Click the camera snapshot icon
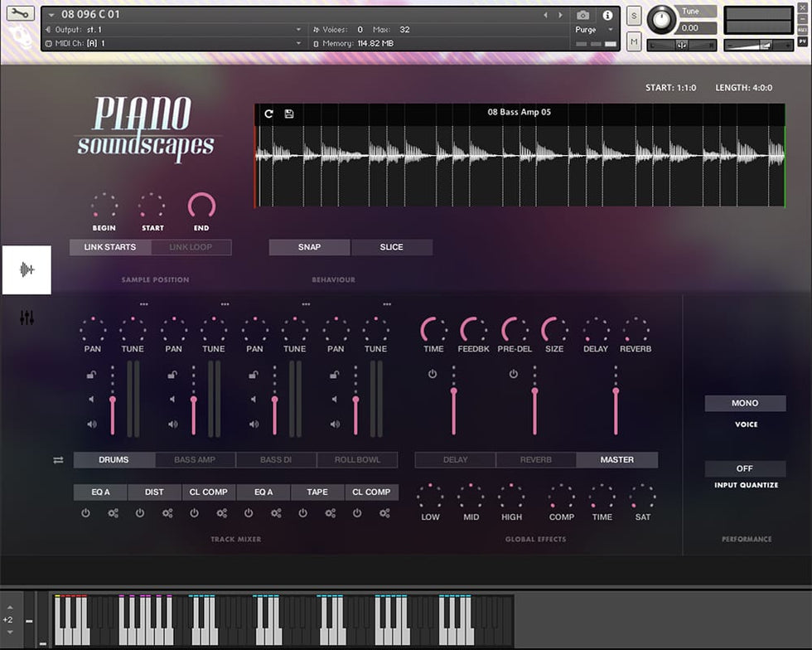The image size is (812, 650). (583, 15)
